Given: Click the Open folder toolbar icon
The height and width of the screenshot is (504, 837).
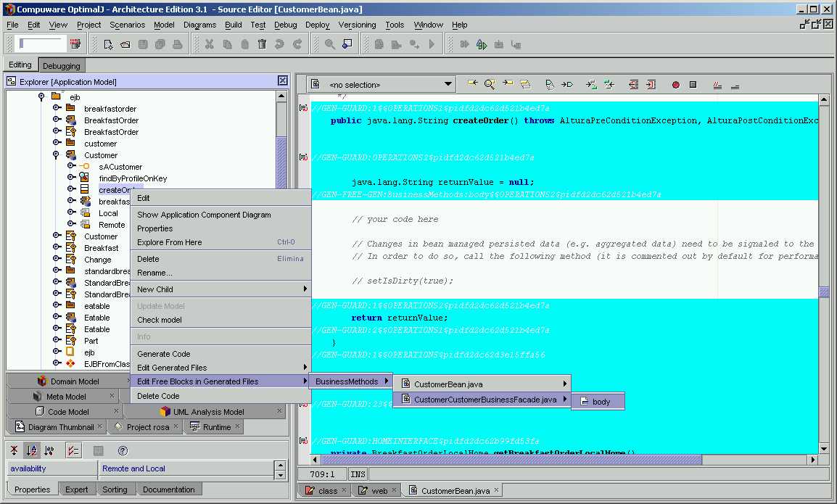Looking at the screenshot, I should click(x=125, y=45).
